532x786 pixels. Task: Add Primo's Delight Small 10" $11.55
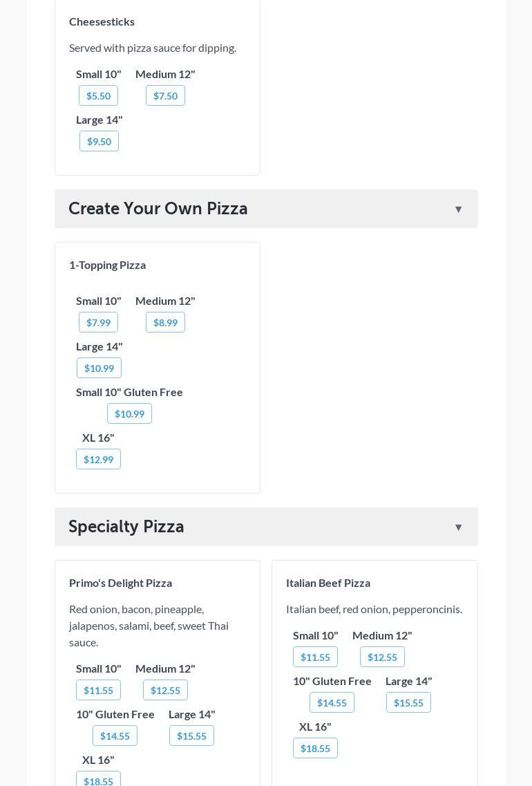point(98,691)
